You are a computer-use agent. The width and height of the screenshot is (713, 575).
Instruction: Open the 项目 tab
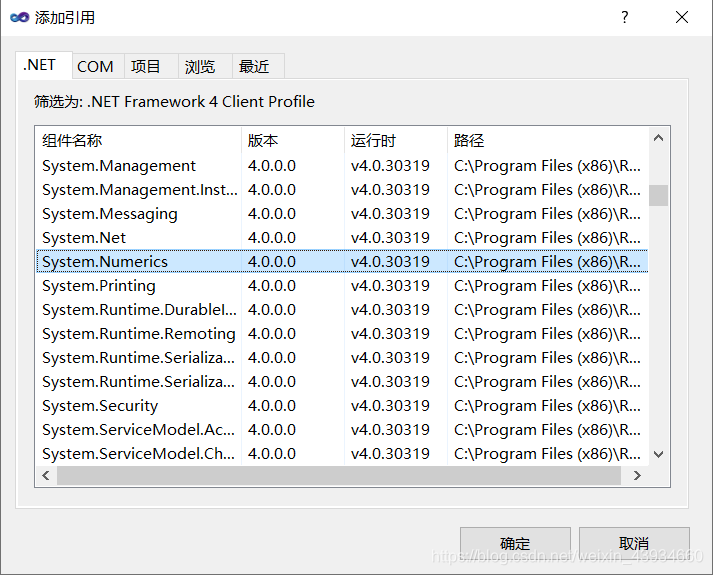coord(146,66)
